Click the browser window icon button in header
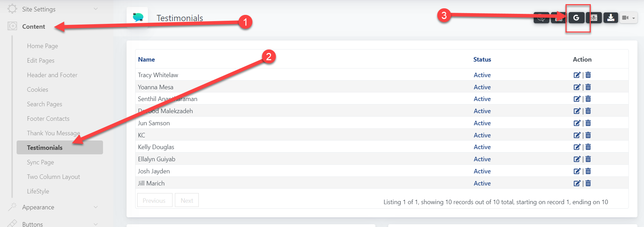 click(594, 18)
